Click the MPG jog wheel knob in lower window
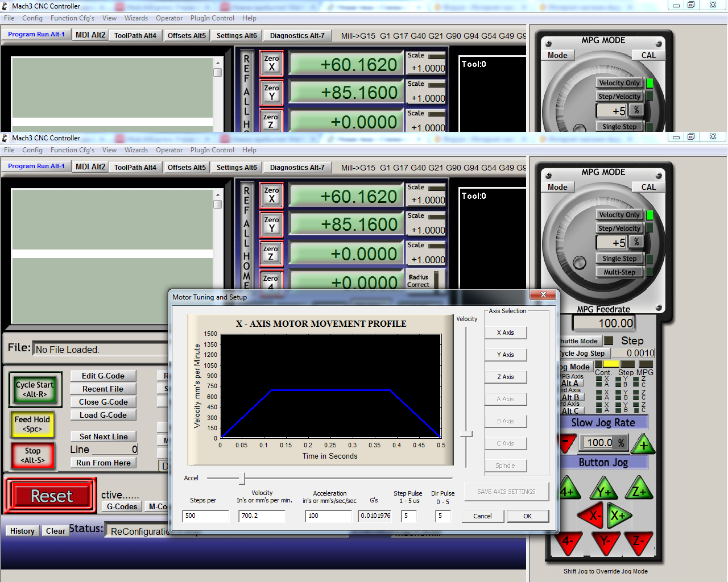728x582 pixels. click(x=580, y=263)
